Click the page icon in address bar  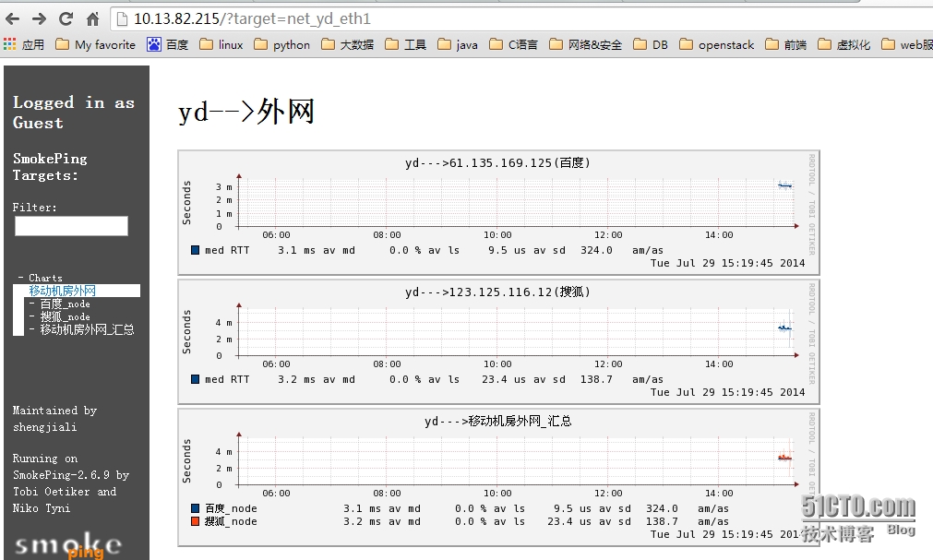click(x=122, y=19)
